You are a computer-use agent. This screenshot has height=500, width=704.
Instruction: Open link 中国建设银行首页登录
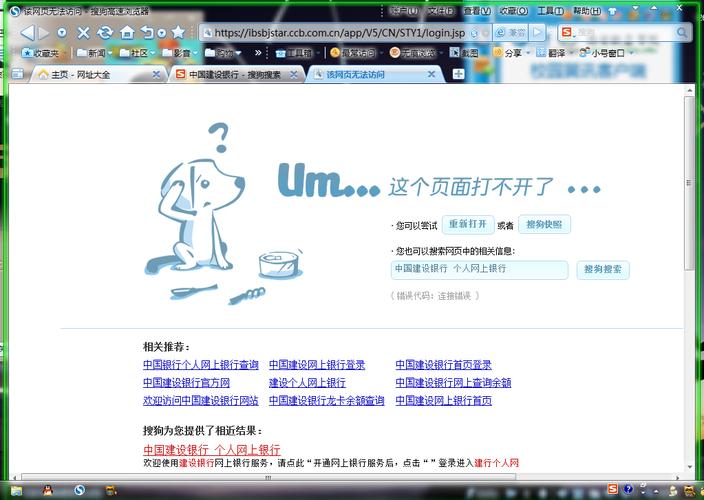(444, 365)
